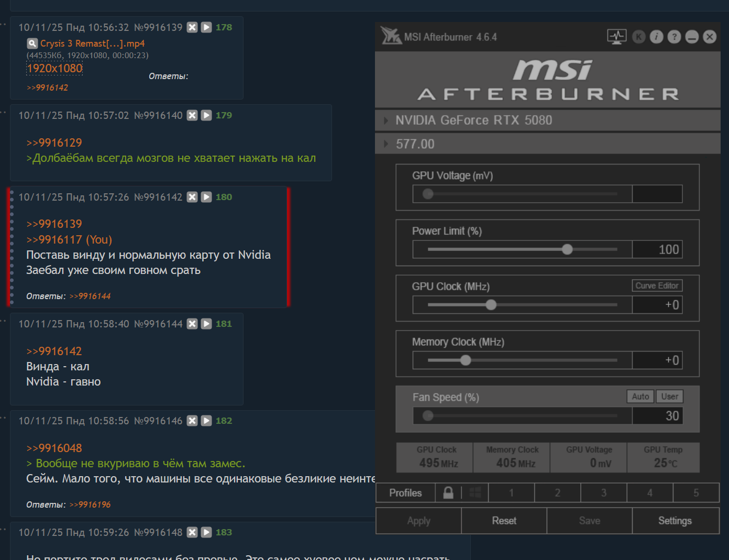Launch Kombustor with the K icon
Image resolution: width=729 pixels, height=560 pixels.
point(639,37)
